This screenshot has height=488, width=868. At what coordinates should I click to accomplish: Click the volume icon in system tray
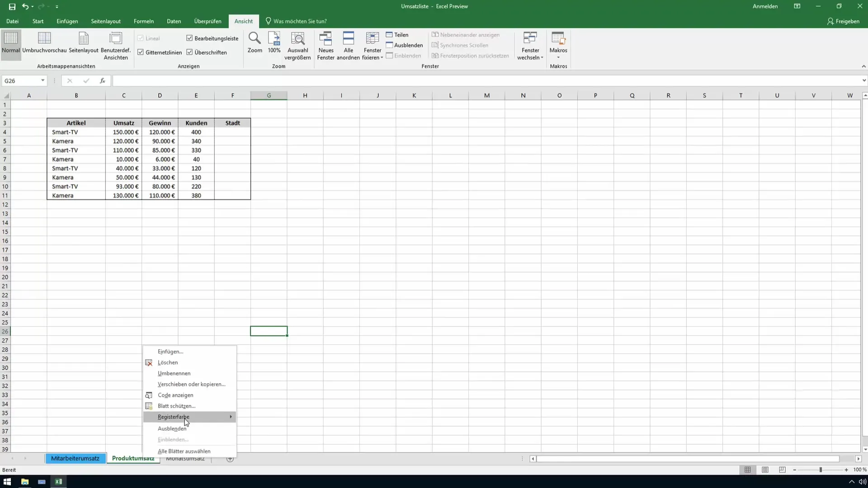[862, 482]
